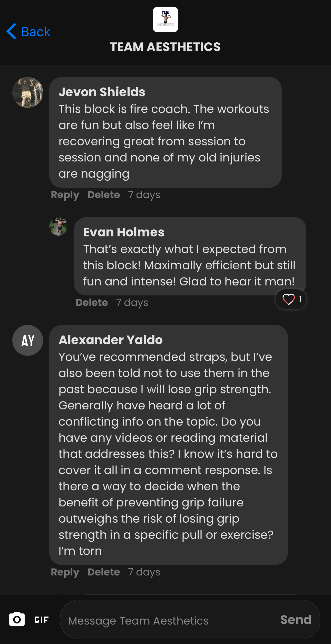Tap the AY initials avatar
The height and width of the screenshot is (644, 331).
pyautogui.click(x=28, y=340)
